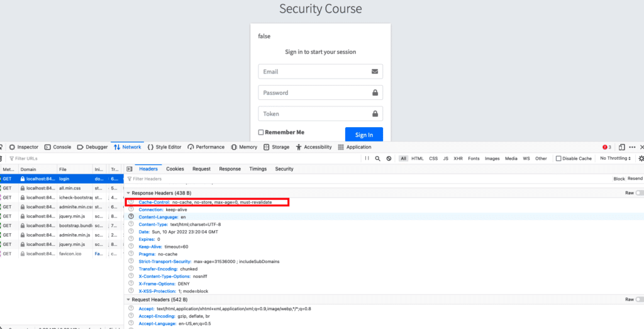Open the No Throttling dropdown
Image resolution: width=644 pixels, height=329 pixels.
(615, 159)
